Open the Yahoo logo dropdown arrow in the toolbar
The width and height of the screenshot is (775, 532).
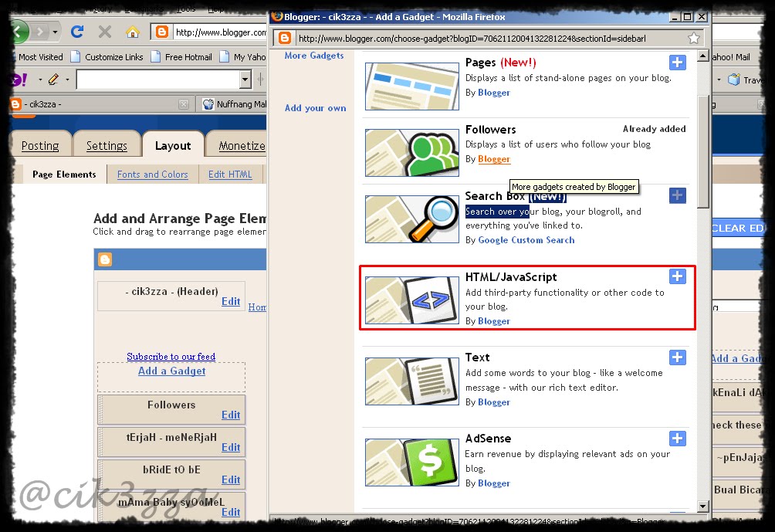[40, 80]
